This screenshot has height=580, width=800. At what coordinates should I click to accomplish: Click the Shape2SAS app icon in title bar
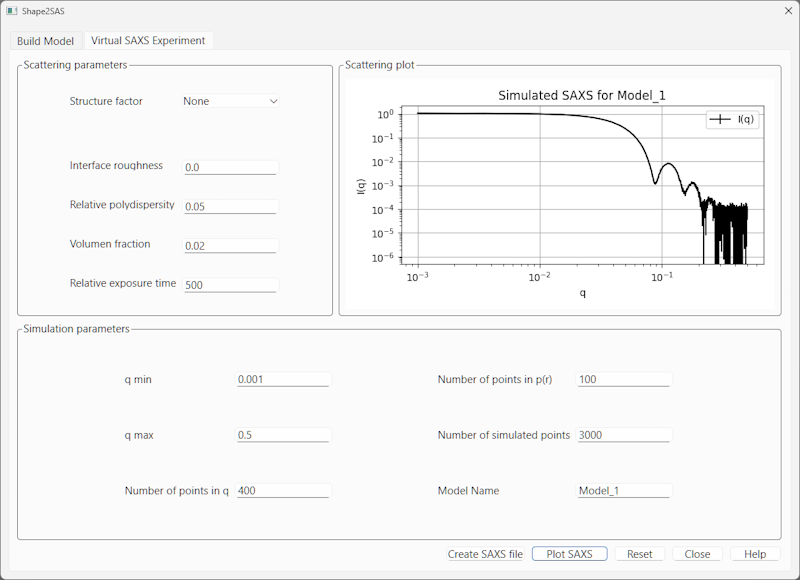pos(12,11)
